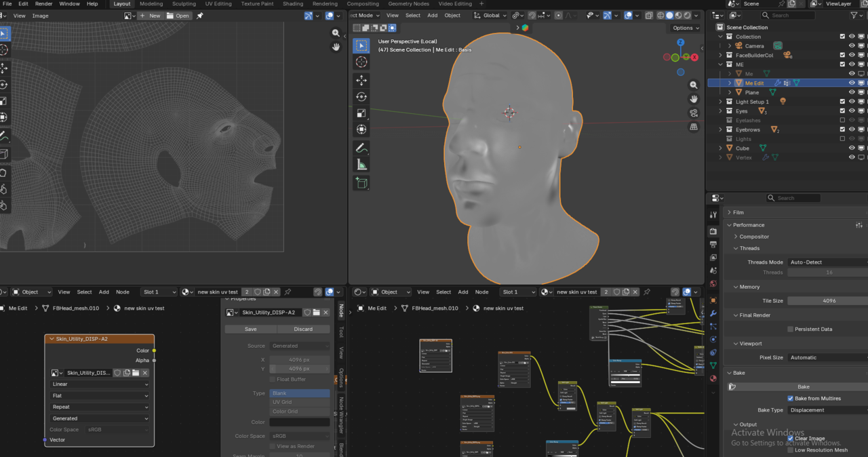Screen dimensions: 868x457
Task: Open the Geometry Nodes workspace tab
Action: click(x=408, y=4)
